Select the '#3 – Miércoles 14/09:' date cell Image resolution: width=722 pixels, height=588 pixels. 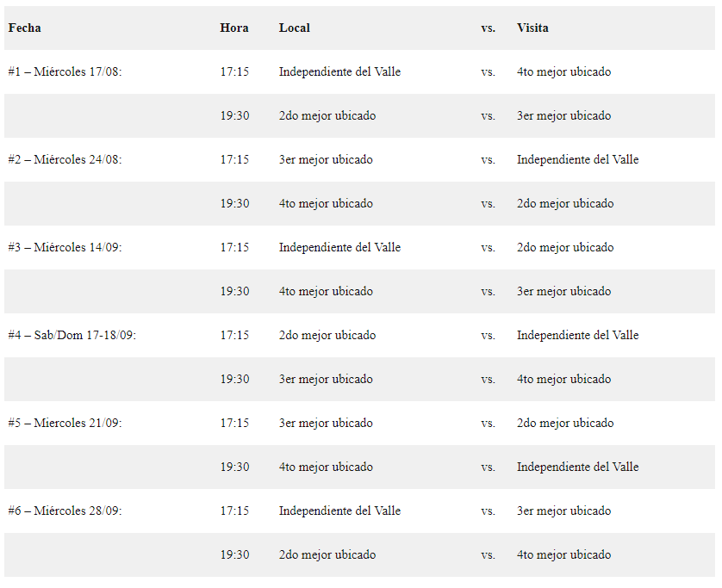coord(65,247)
